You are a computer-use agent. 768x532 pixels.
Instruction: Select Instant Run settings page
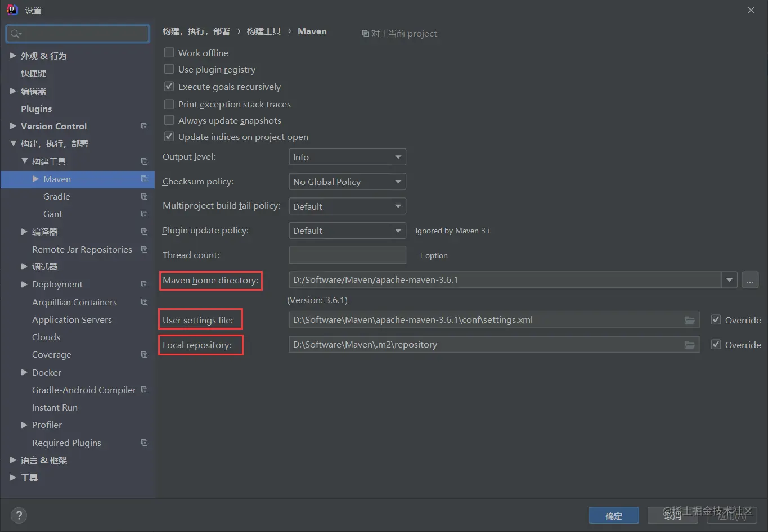(55, 407)
